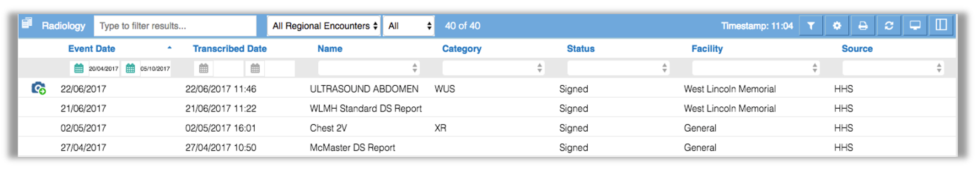Click the filter funnel icon

coord(810,26)
